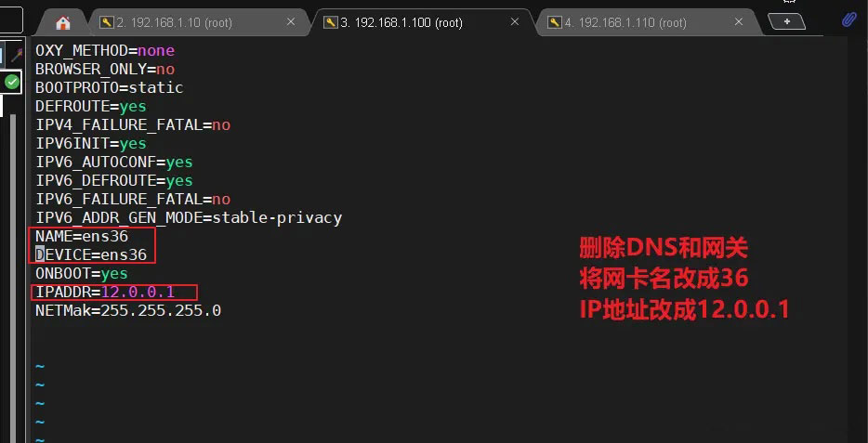Screen dimensions: 868x443
Task: Click the key icon on the 192.168.1.10 tab
Action: pos(106,22)
